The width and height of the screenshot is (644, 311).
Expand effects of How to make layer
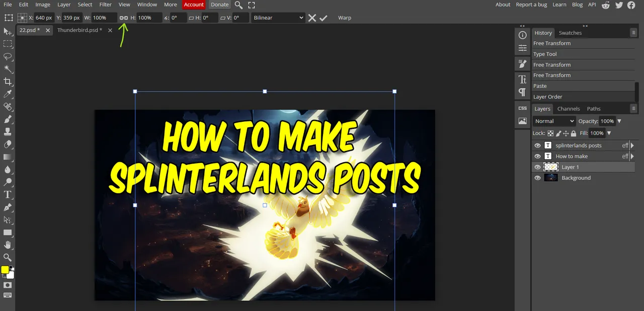(632, 156)
